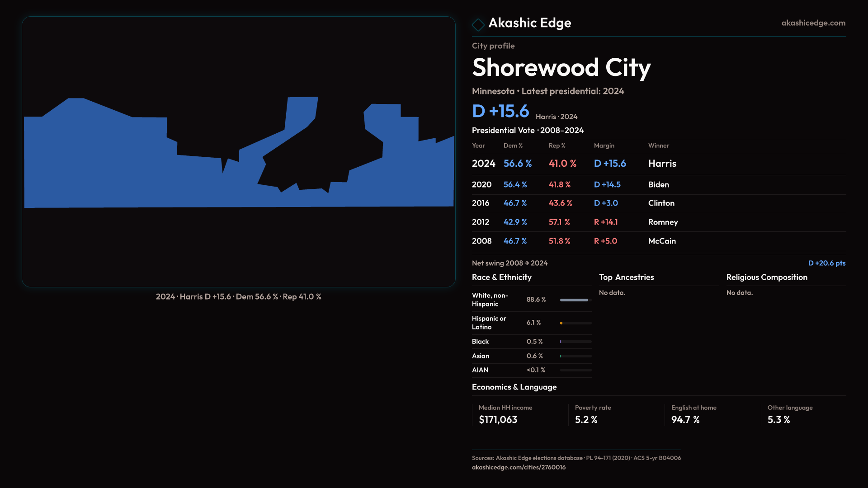Click the Margin column header
Viewport: 868px width, 488px height.
coord(604,145)
